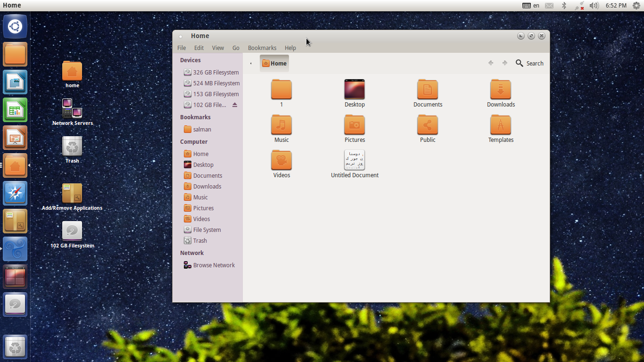
Task: Go back using the back arrow
Action: click(491, 63)
